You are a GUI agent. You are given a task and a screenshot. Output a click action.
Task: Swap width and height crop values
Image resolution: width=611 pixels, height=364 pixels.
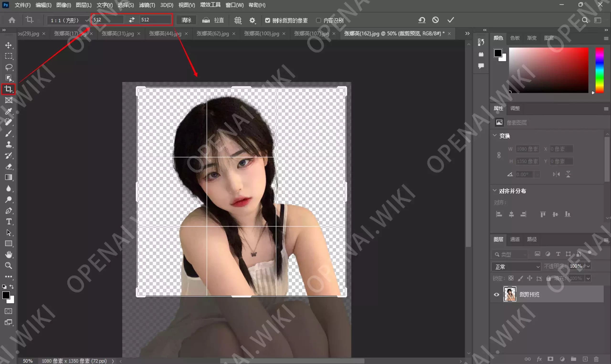pyautogui.click(x=132, y=20)
